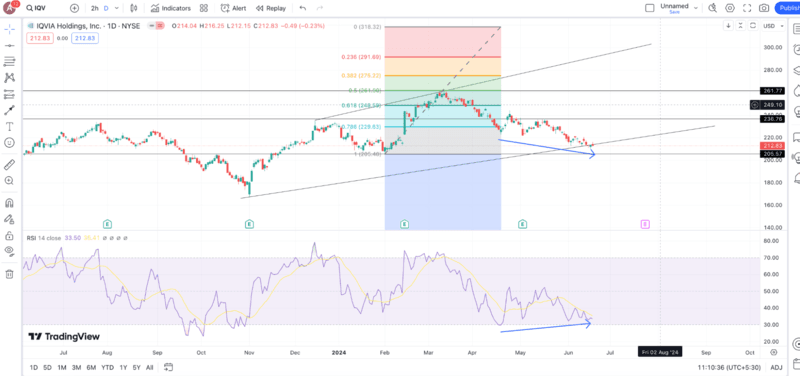Viewport: 800px width, 376px height.
Task: Click the restore pane icon next to USD
Action: click(x=752, y=26)
